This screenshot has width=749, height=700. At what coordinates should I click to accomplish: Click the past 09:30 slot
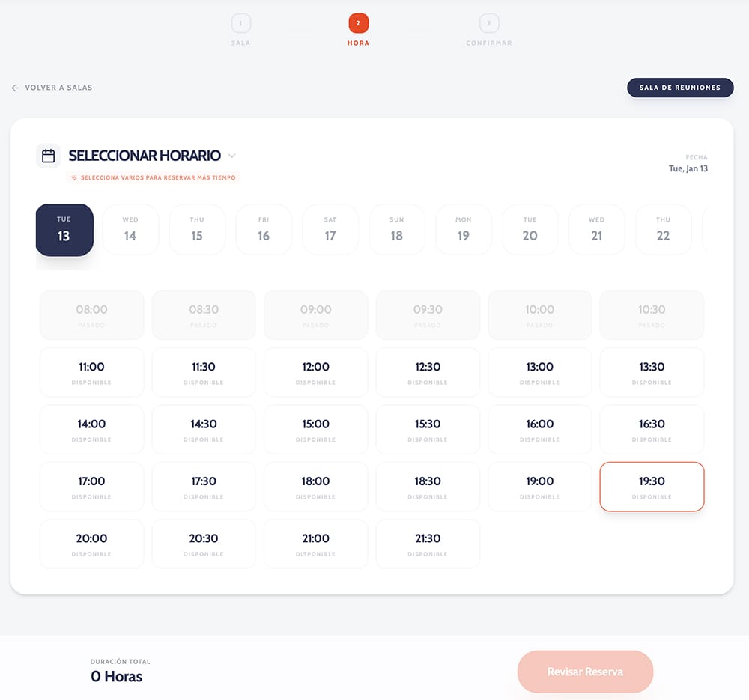coord(428,315)
